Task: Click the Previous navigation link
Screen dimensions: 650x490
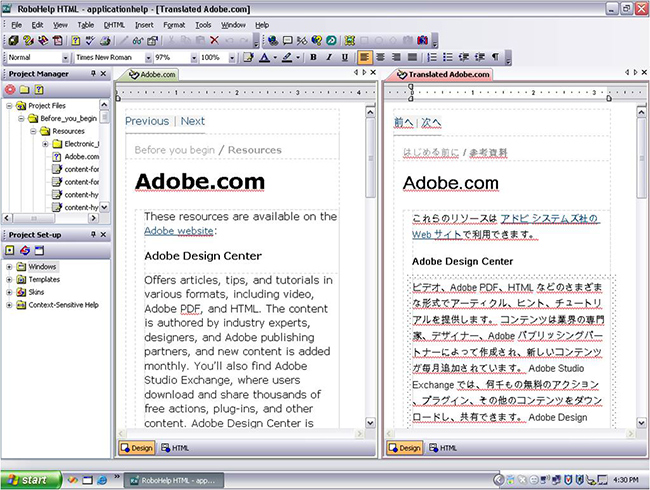Action: tap(147, 121)
